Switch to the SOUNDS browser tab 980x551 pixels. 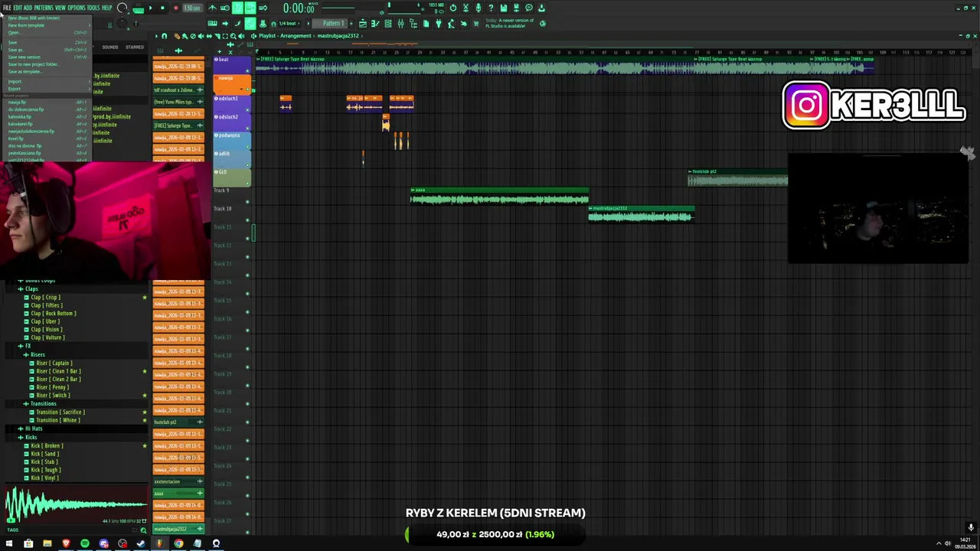[110, 47]
